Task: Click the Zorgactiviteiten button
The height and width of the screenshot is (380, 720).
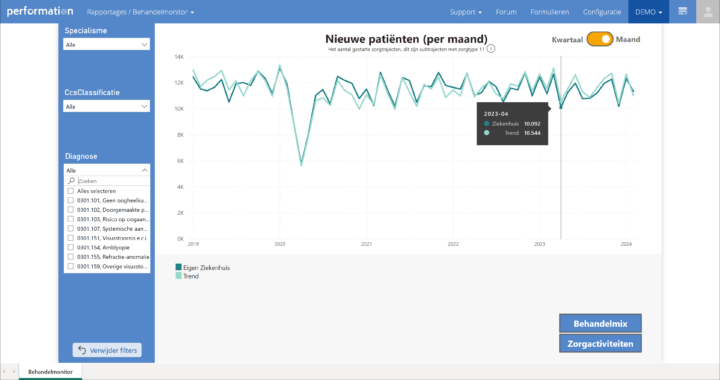Action: [600, 344]
